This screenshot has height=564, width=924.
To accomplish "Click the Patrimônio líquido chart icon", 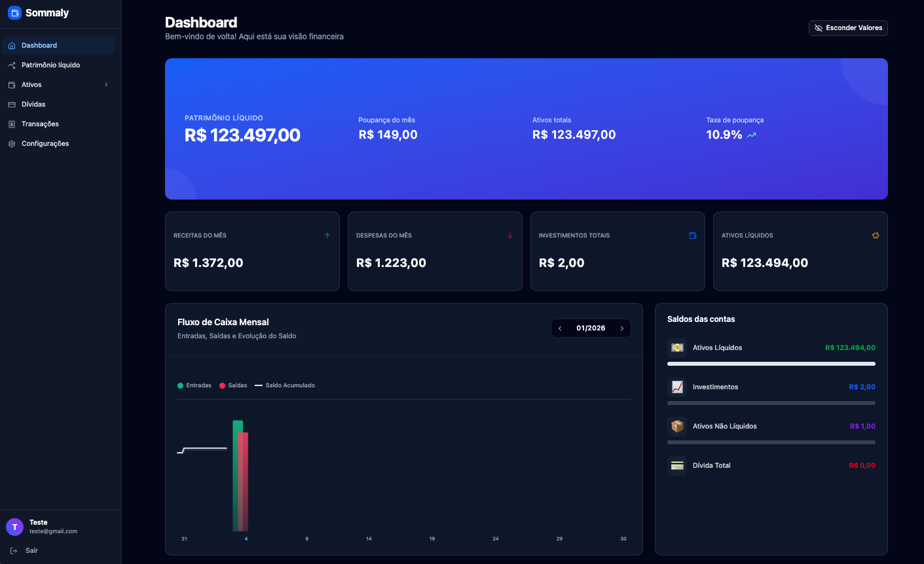I will pyautogui.click(x=11, y=65).
